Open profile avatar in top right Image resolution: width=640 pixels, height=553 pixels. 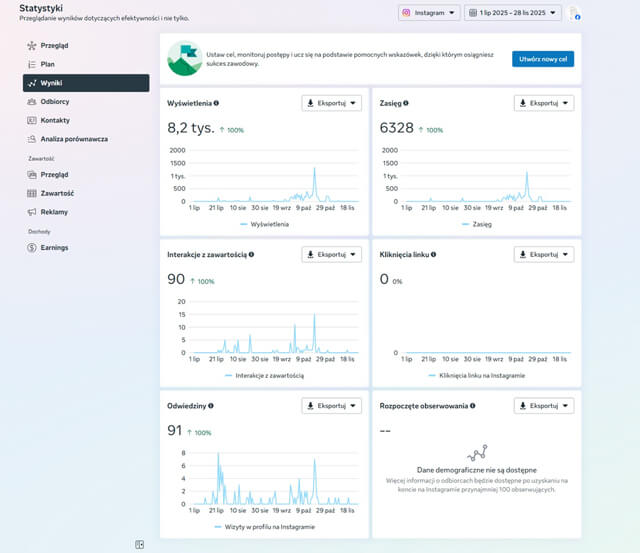[x=576, y=13]
